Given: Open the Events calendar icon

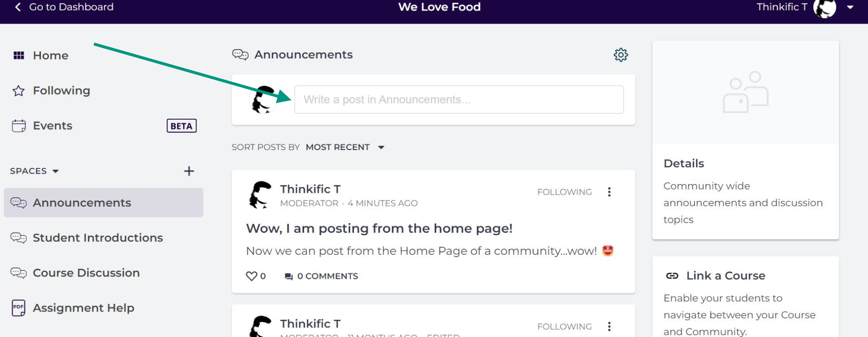Looking at the screenshot, I should click(19, 126).
